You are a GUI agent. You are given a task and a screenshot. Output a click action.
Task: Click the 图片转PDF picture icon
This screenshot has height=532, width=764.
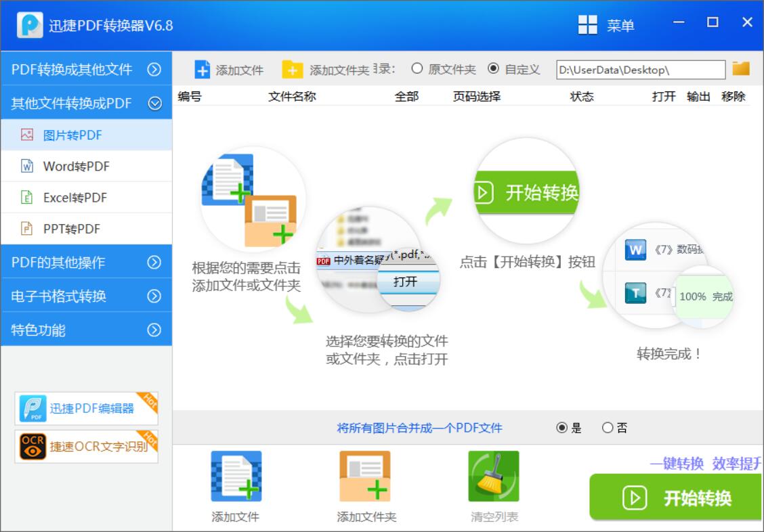pyautogui.click(x=27, y=135)
